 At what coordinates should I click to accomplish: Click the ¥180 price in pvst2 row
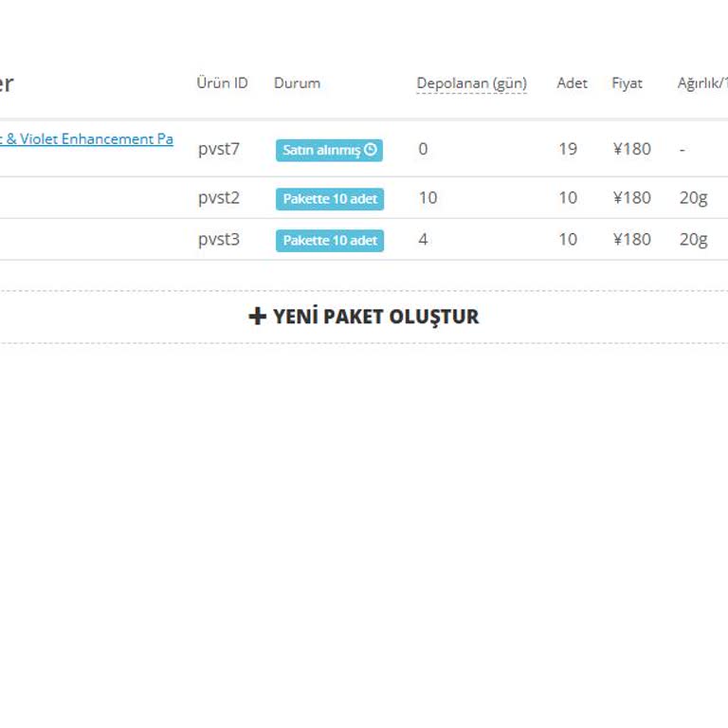tap(632, 198)
